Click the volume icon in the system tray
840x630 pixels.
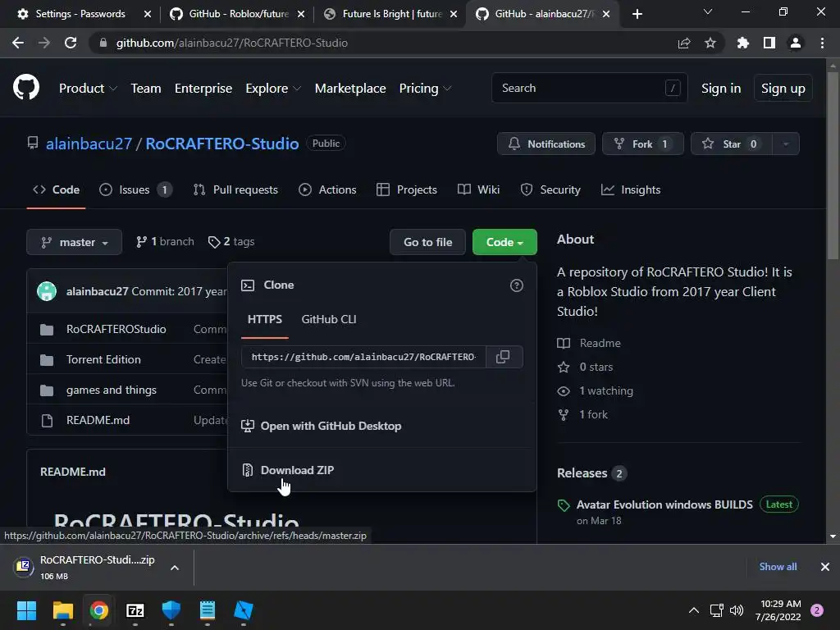pyautogui.click(x=737, y=610)
